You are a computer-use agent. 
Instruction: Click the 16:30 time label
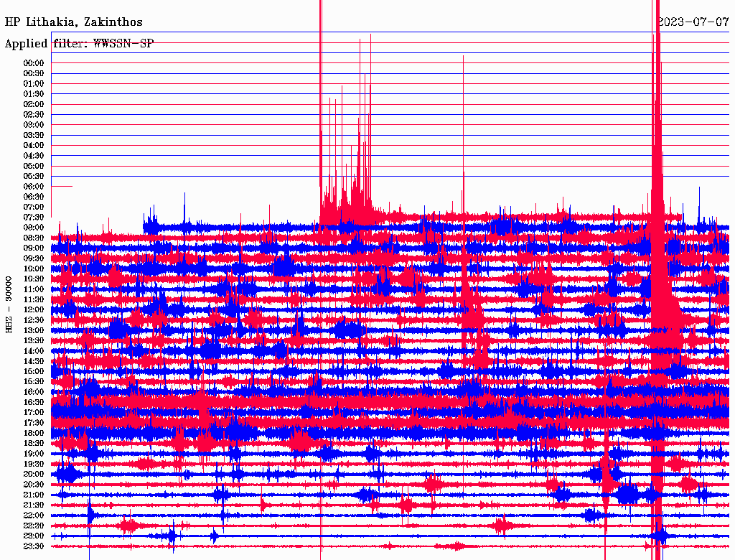tap(34, 403)
